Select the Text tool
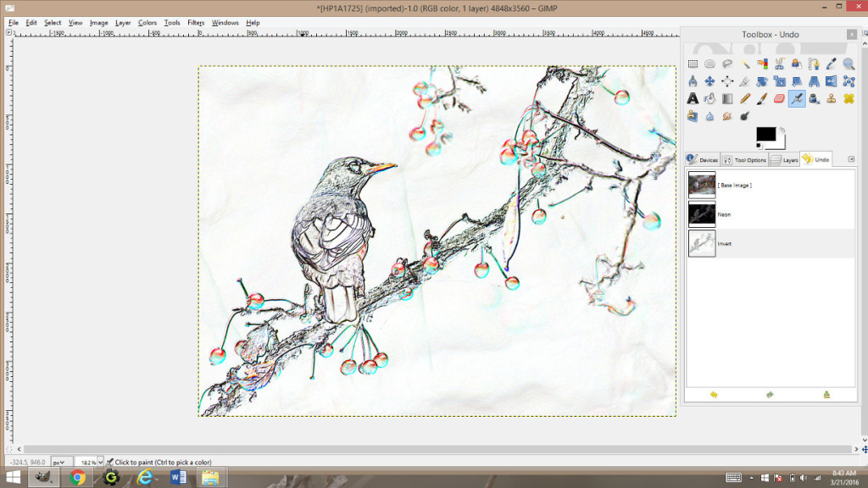This screenshot has width=868, height=488. click(x=692, y=98)
